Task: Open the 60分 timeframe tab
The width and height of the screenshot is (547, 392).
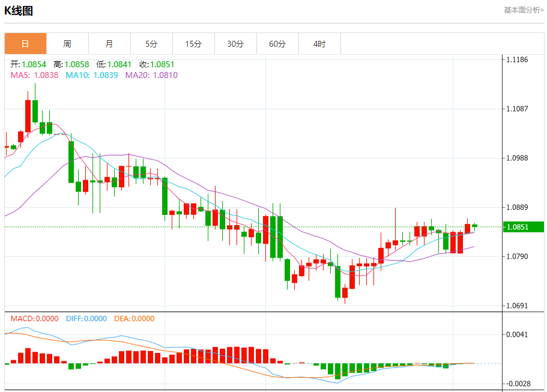Action: pos(277,44)
